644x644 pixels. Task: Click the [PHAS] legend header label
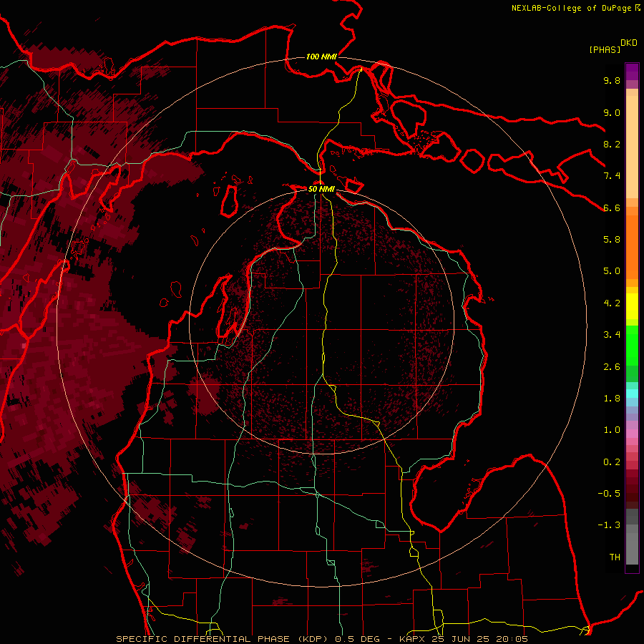pyautogui.click(x=605, y=49)
